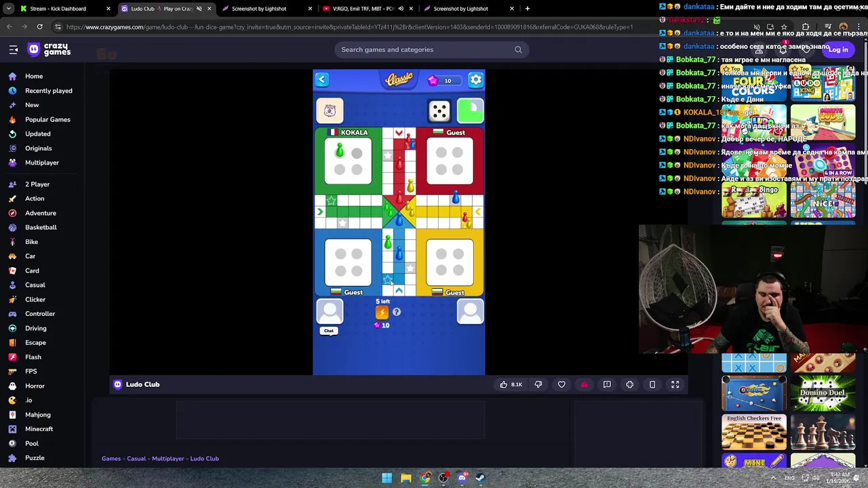868x488 pixels.
Task: Open the Ludo game settings gear
Action: coord(476,80)
